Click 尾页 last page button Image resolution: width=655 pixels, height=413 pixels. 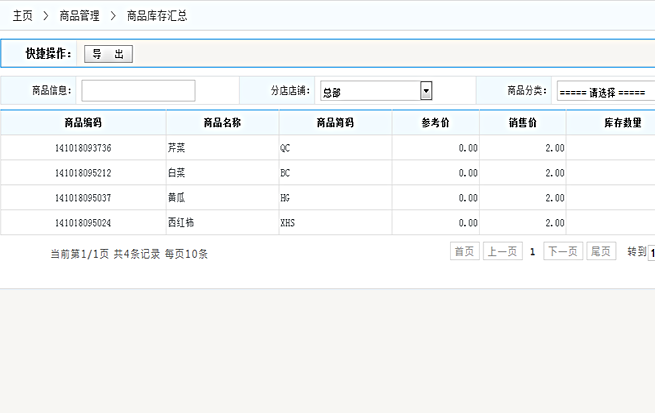(x=601, y=252)
